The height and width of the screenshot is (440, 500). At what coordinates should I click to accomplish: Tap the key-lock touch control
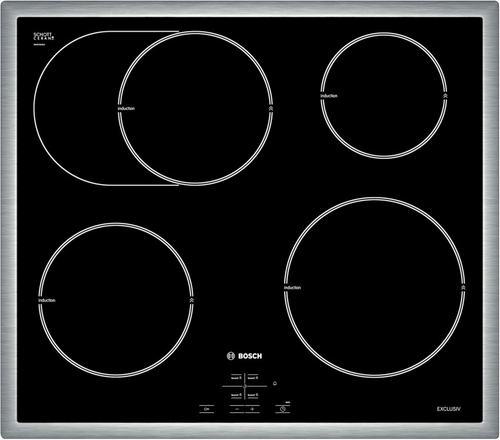pyautogui.click(x=207, y=409)
